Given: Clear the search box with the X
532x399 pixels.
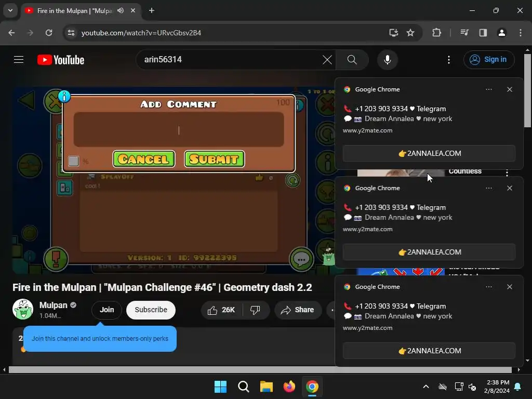Looking at the screenshot, I should coord(327,60).
